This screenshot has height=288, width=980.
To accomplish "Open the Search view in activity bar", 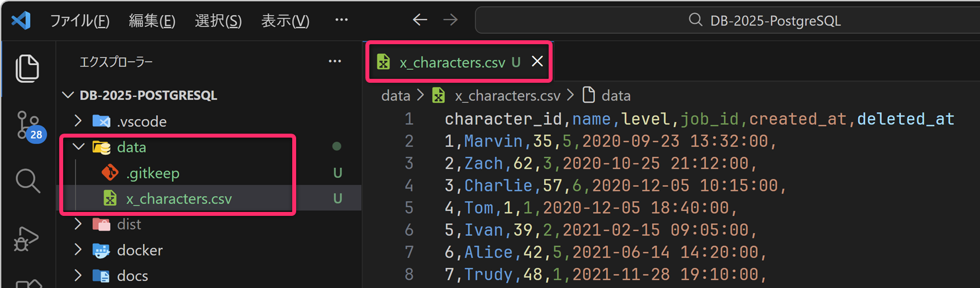I will point(27,181).
